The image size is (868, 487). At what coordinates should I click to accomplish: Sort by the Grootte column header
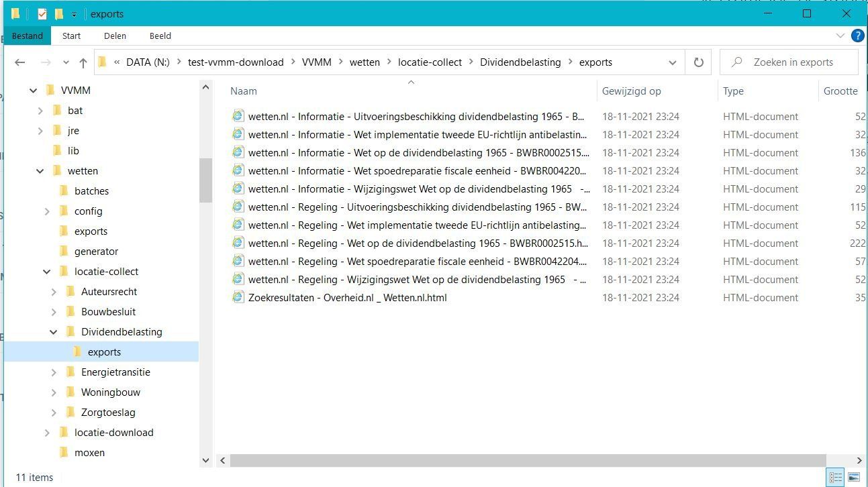point(840,91)
